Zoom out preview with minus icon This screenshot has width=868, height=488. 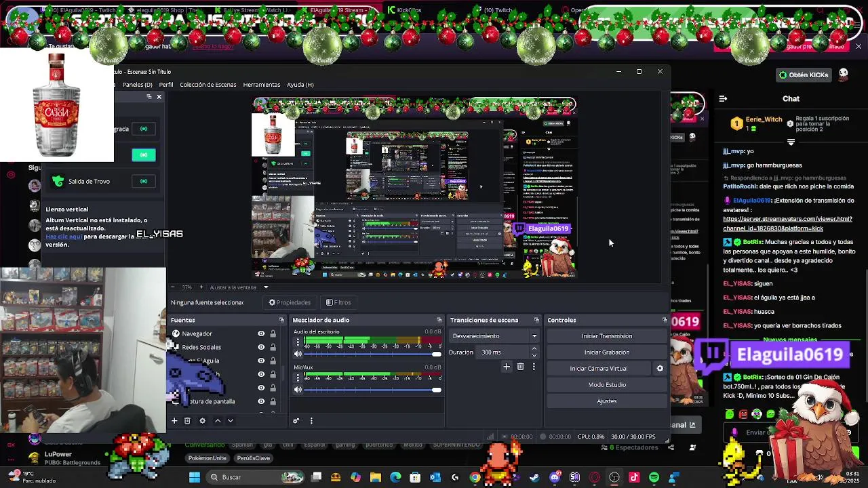(173, 287)
